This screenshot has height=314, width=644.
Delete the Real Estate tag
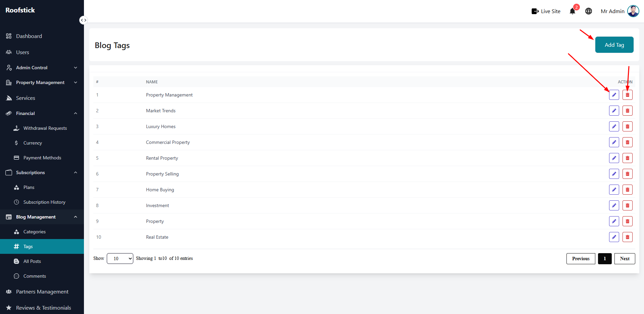pyautogui.click(x=627, y=237)
